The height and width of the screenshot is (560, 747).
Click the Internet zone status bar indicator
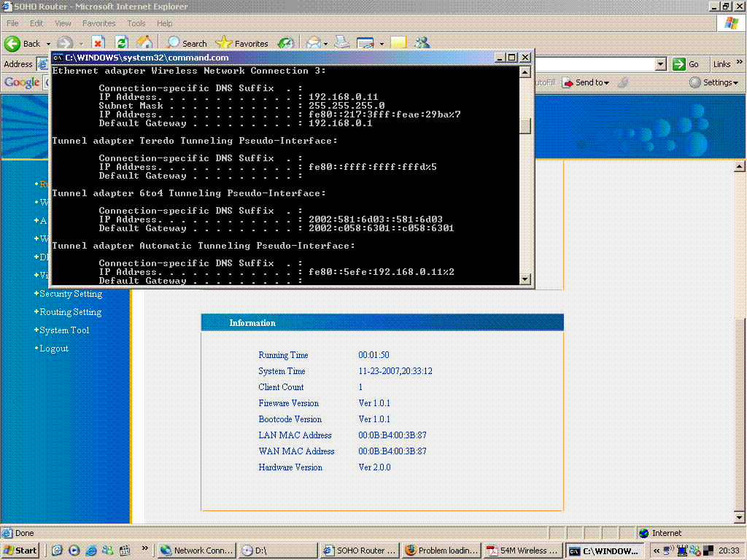659,533
